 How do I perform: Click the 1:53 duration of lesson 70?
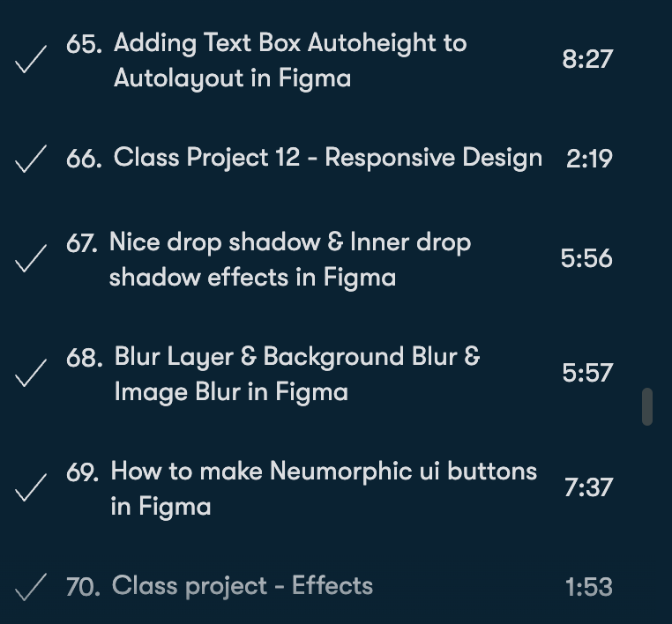tap(588, 587)
